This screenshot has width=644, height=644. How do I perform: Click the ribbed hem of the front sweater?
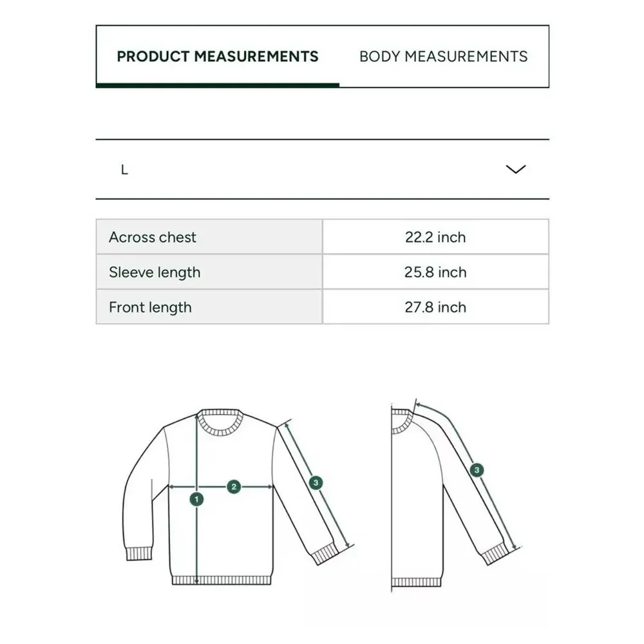coord(222,580)
